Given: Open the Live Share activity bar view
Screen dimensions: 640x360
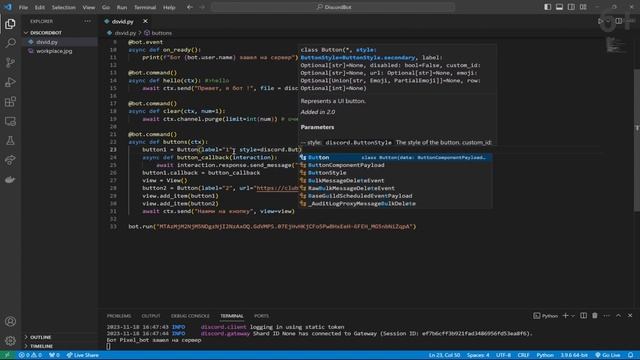Looking at the screenshot, I should tap(10, 160).
